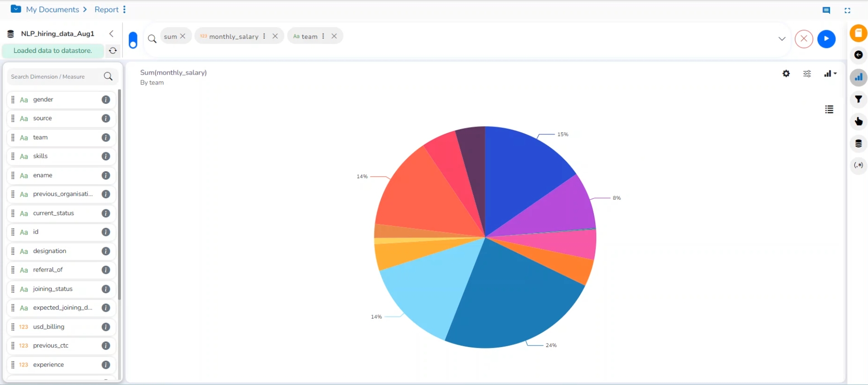Open the interaction hand icon in right sidebar
This screenshot has height=385, width=868.
pos(858,121)
